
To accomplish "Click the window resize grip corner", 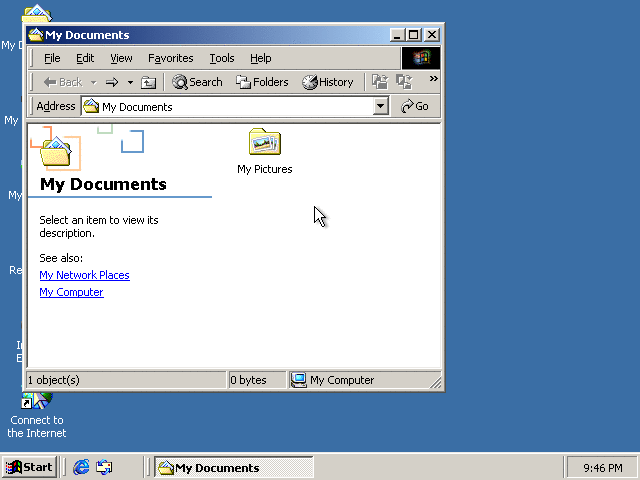I will point(436,382).
